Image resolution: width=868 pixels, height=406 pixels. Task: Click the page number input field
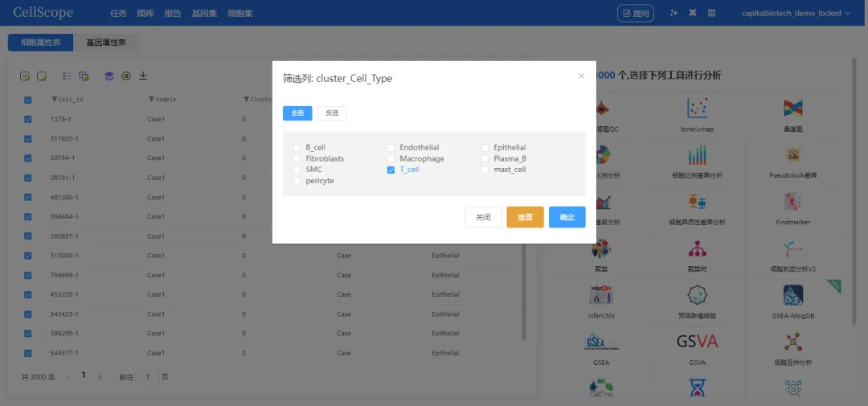pos(147,376)
